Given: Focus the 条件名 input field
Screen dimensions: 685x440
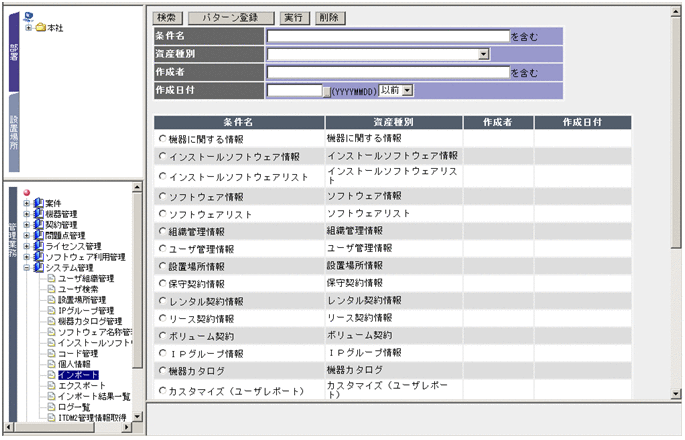Looking at the screenshot, I should 388,36.
